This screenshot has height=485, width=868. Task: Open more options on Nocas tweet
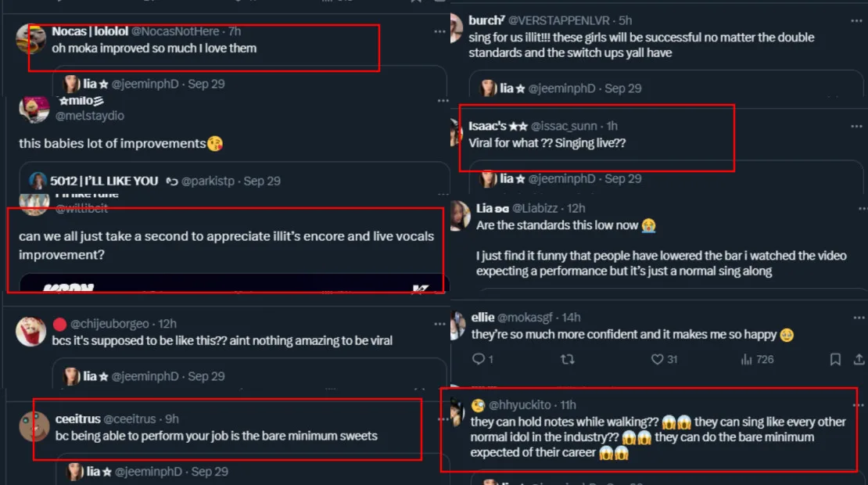pos(440,31)
